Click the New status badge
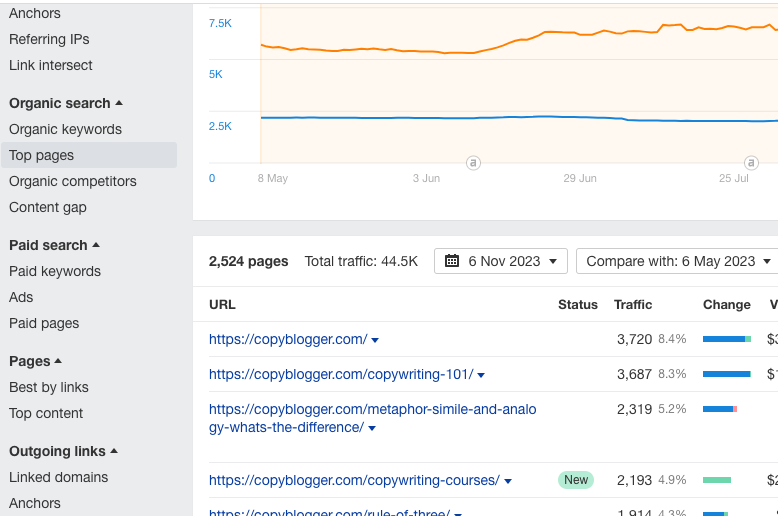This screenshot has height=516, width=778. (x=576, y=480)
